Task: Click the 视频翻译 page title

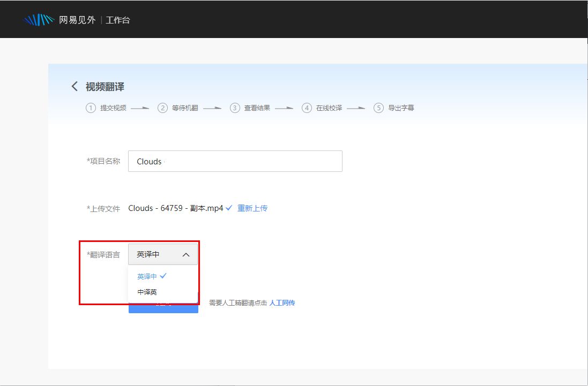Action: pos(105,87)
